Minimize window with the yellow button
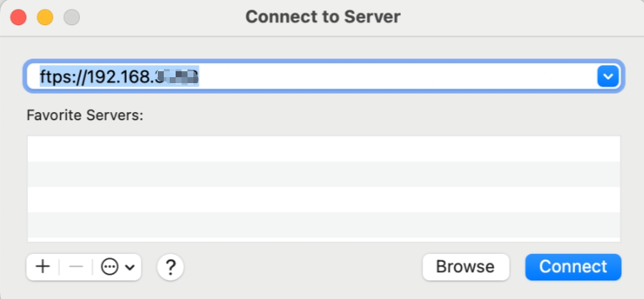Screen dimensions: 644x299 pos(44,16)
